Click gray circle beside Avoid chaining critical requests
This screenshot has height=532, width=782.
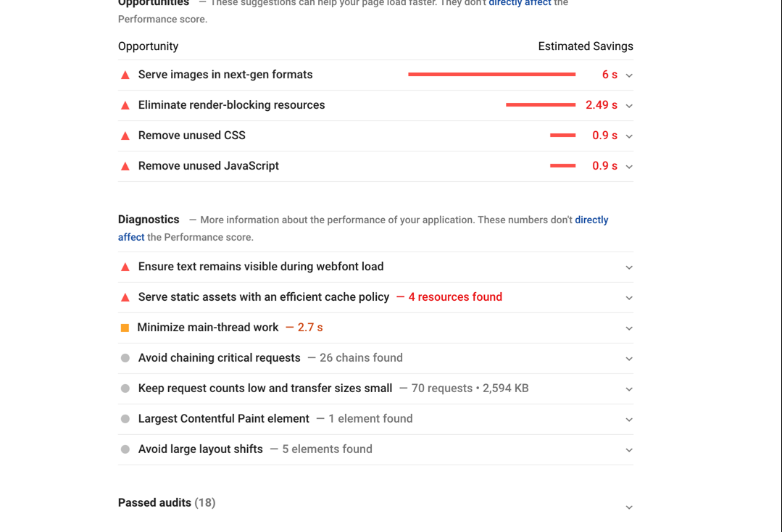tap(125, 358)
